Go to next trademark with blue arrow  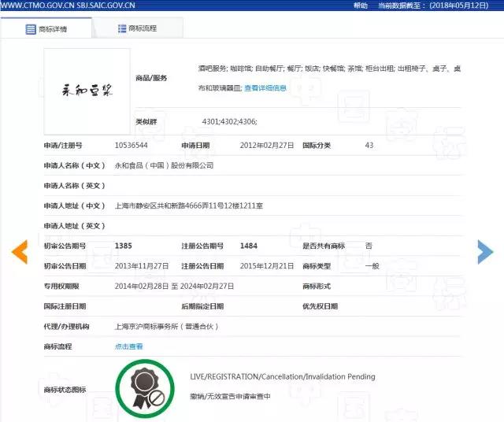coord(485,252)
